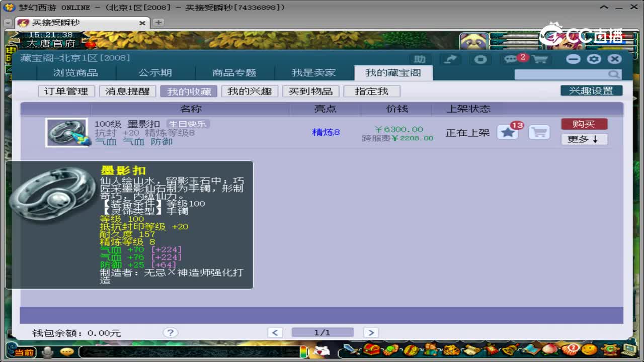Click the 亮点 column header

[326, 109]
